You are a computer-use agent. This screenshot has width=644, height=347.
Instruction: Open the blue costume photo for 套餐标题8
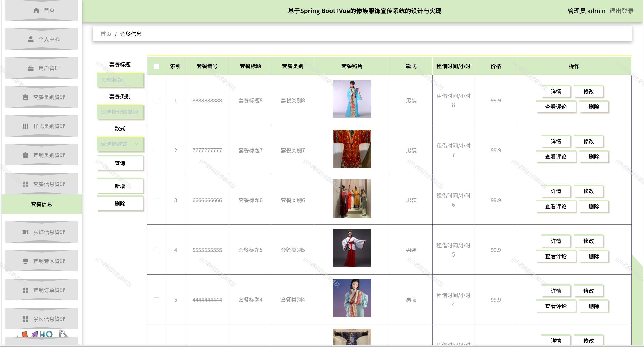click(x=352, y=99)
